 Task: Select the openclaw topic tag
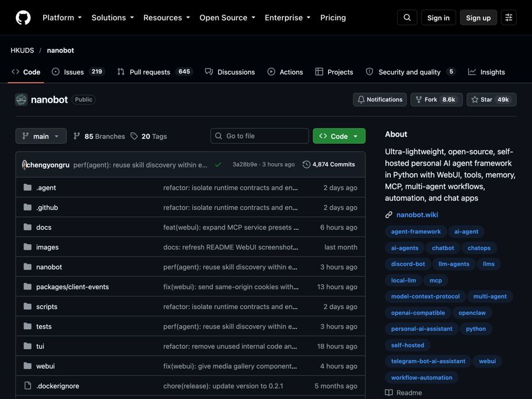point(472,313)
